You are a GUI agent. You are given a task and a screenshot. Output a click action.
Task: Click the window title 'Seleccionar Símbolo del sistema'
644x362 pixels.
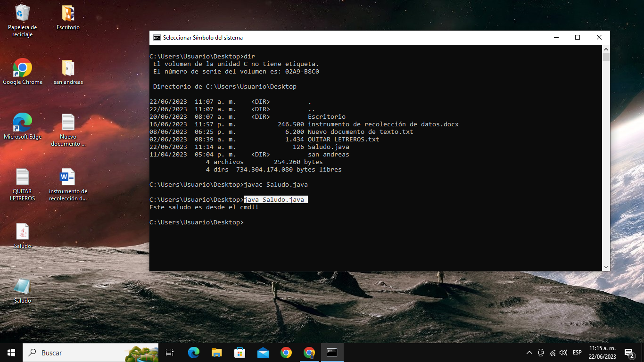(203, 38)
